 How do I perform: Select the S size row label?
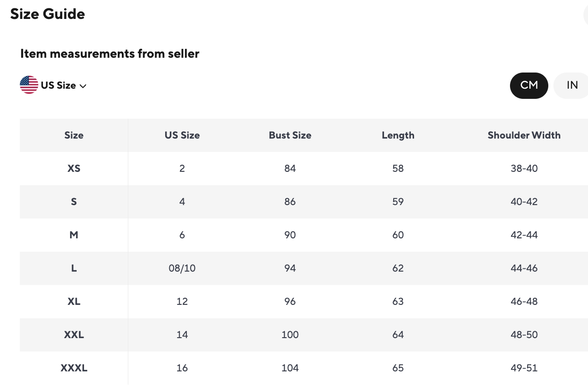click(x=74, y=202)
